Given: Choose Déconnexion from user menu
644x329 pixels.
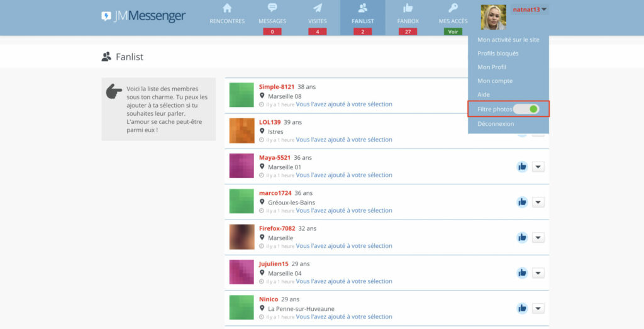Looking at the screenshot, I should (x=496, y=124).
